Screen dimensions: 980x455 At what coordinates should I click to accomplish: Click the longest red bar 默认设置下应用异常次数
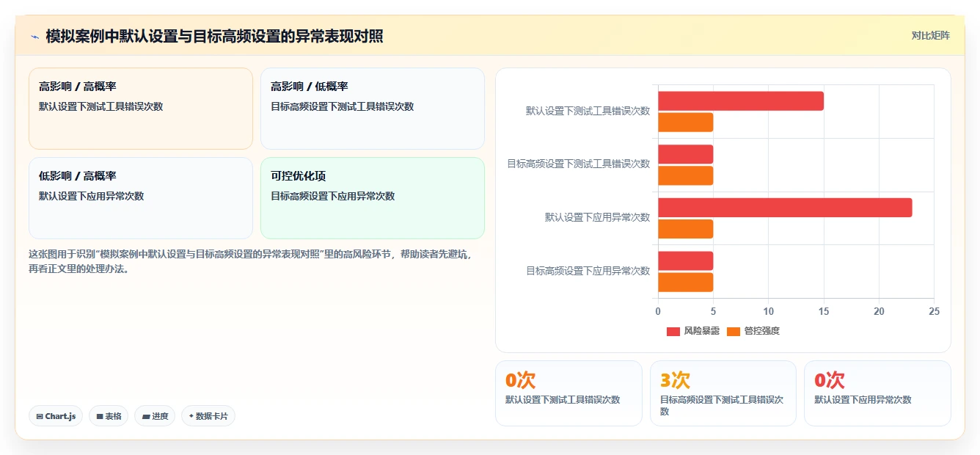point(785,208)
